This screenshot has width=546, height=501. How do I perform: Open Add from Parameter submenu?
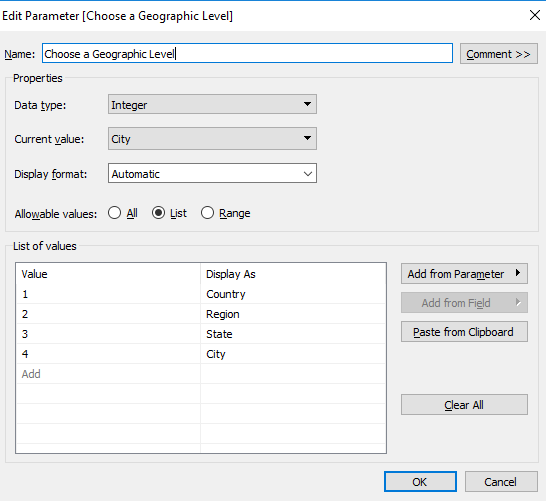click(x=464, y=274)
